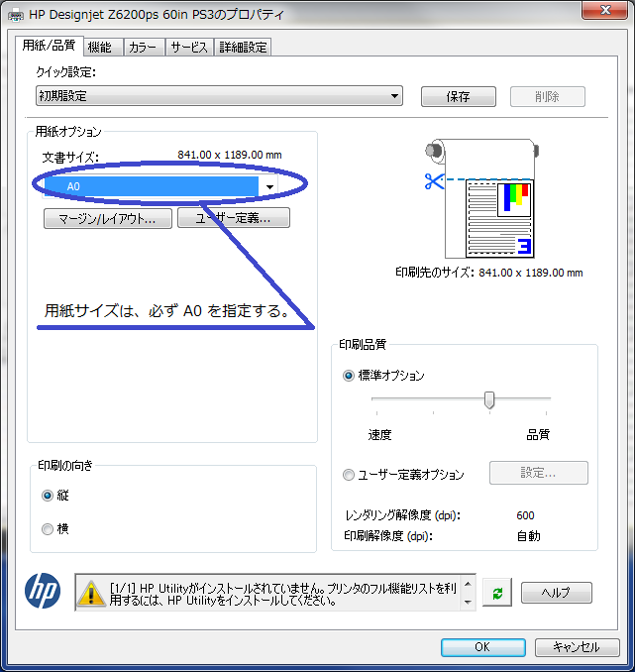Click the paper roll preview image
The width and height of the screenshot is (635, 672).
click(x=480, y=198)
